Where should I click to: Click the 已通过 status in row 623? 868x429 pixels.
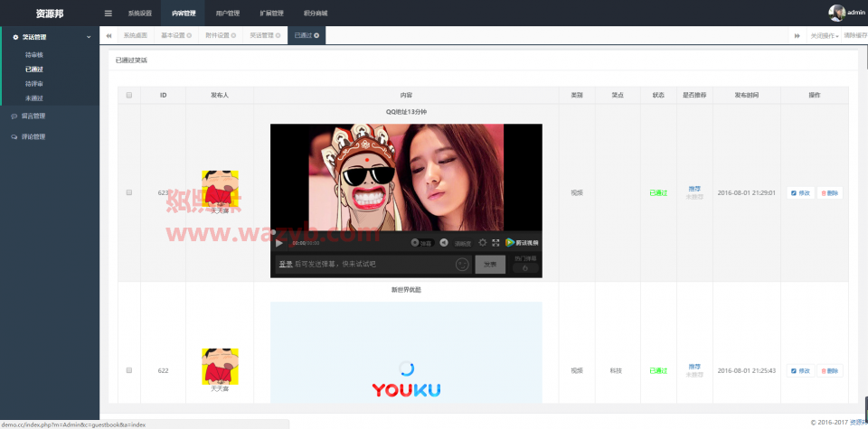[658, 193]
